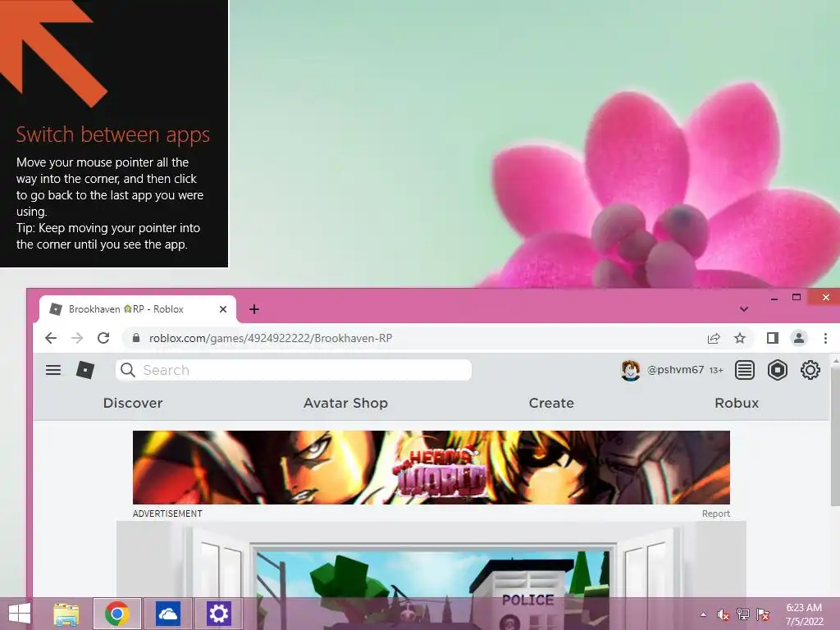840x630 pixels.
Task: Maximize the Chrome window
Action: (x=797, y=297)
